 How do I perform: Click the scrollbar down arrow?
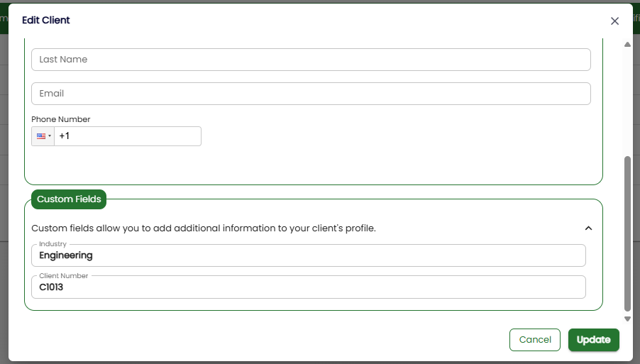[627, 319]
